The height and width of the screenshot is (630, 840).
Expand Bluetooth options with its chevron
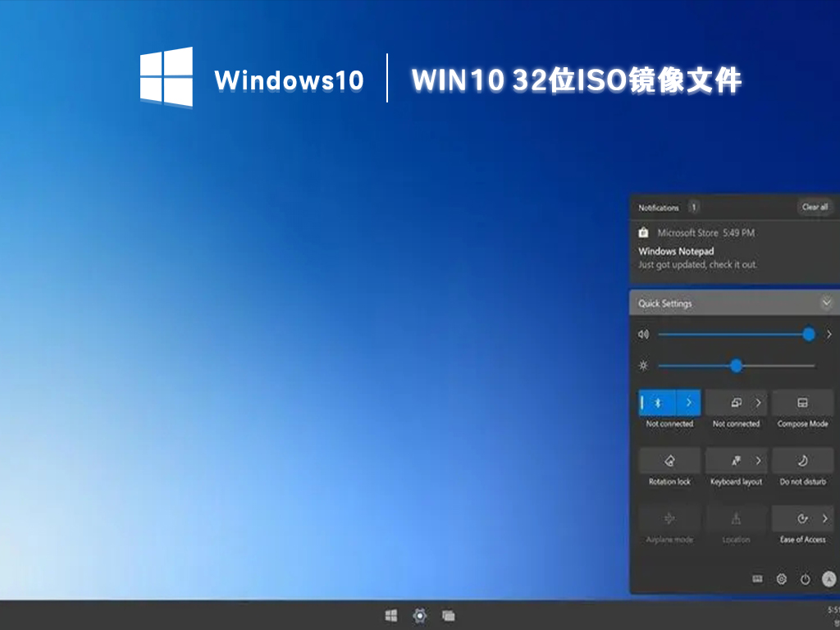pos(690,403)
